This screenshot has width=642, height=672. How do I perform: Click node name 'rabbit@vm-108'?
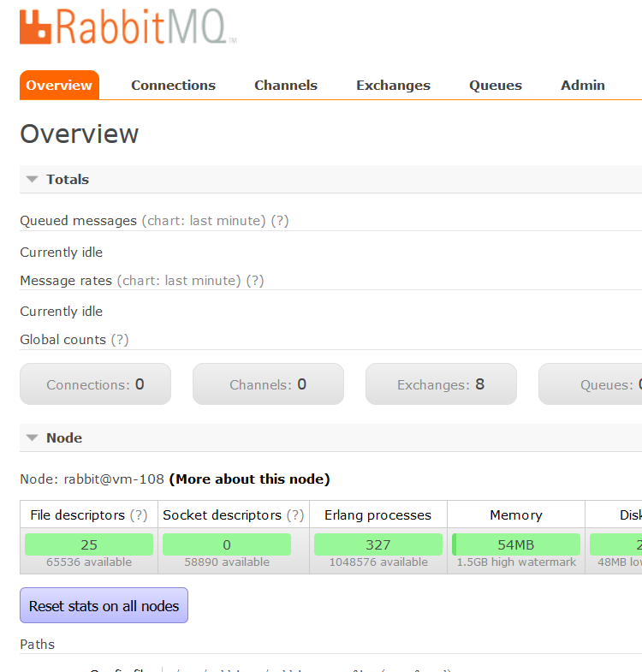point(114,479)
